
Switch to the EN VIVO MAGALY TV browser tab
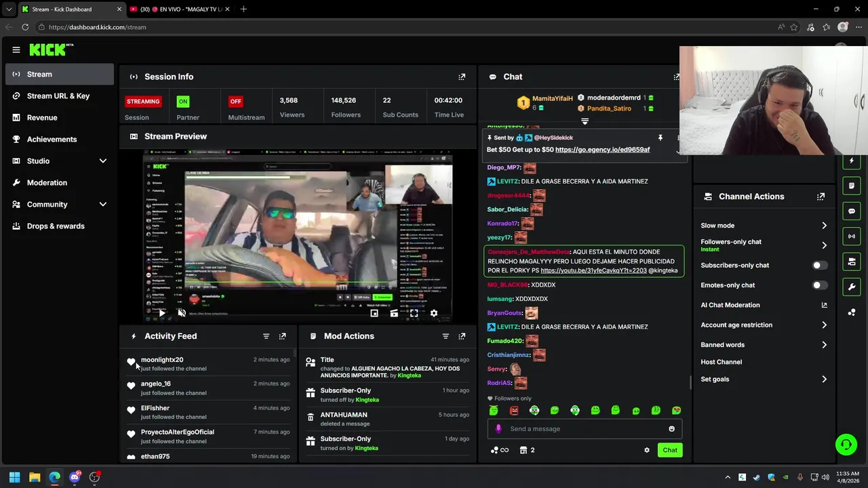click(x=180, y=9)
